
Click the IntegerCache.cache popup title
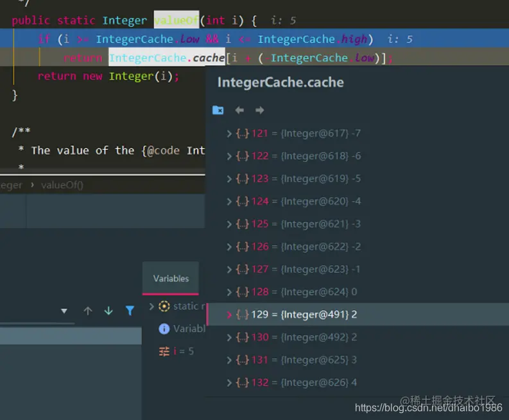click(x=280, y=82)
